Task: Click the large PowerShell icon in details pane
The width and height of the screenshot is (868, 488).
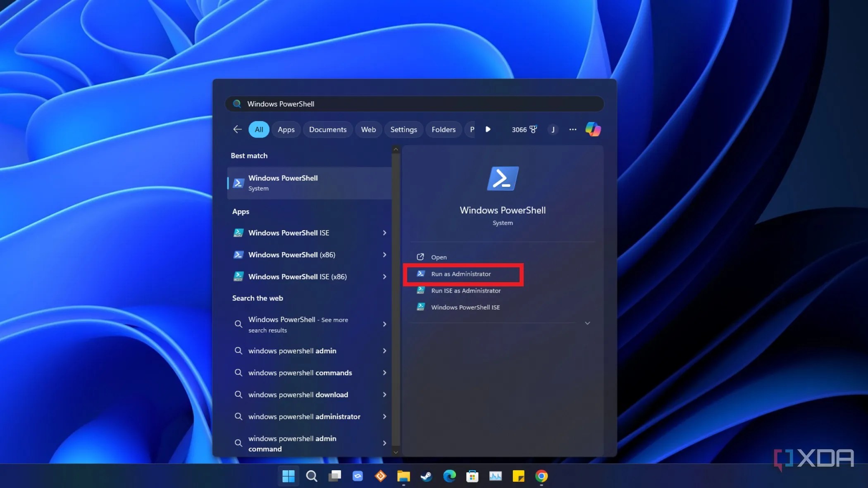Action: pos(503,179)
